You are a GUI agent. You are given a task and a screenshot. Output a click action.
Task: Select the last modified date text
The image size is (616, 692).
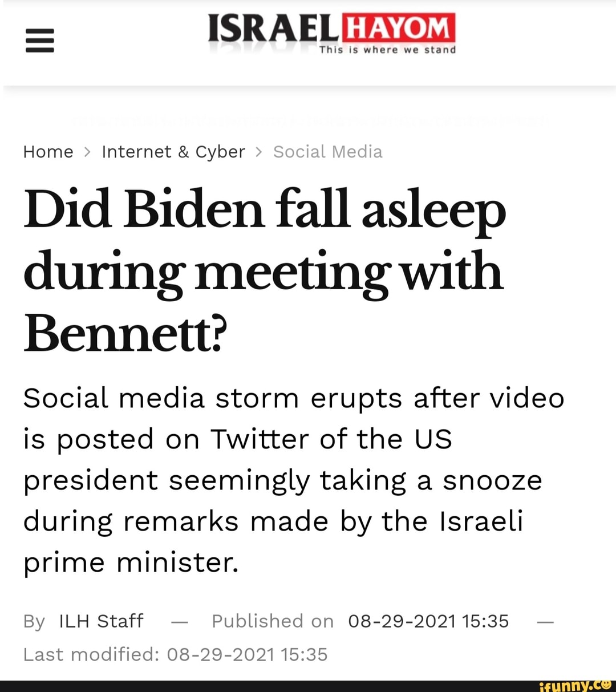175,654
